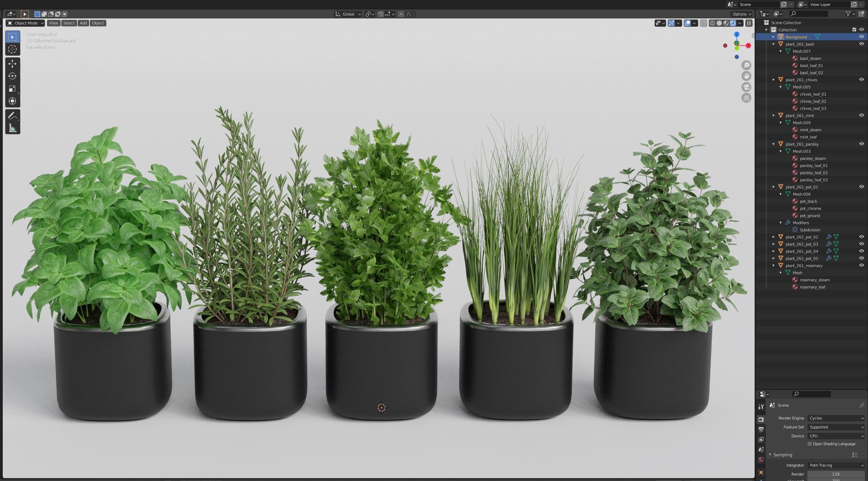Screen dimensions: 868x481
Task: Switch to wireframe viewport shading
Action: 712,23
